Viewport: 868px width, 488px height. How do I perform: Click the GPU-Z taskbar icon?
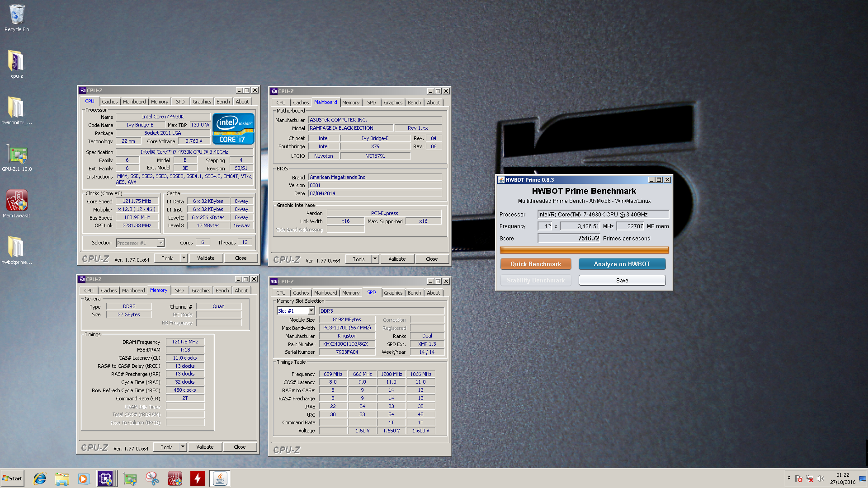coord(130,479)
